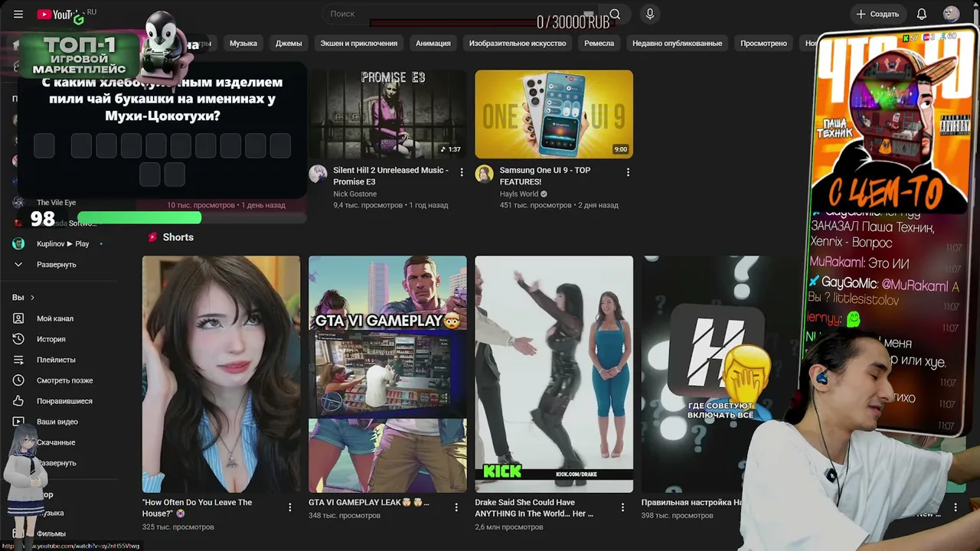Click the Понравившиеся thumbs-up icon

tap(18, 401)
